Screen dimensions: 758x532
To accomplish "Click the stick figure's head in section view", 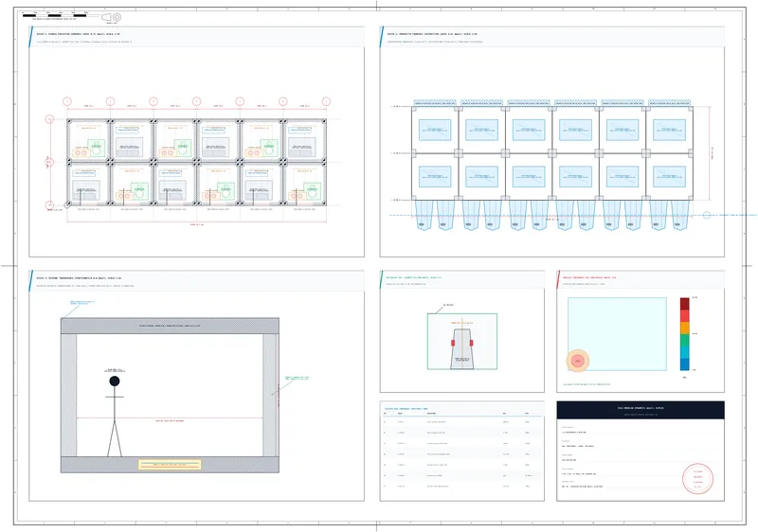I will tap(115, 381).
